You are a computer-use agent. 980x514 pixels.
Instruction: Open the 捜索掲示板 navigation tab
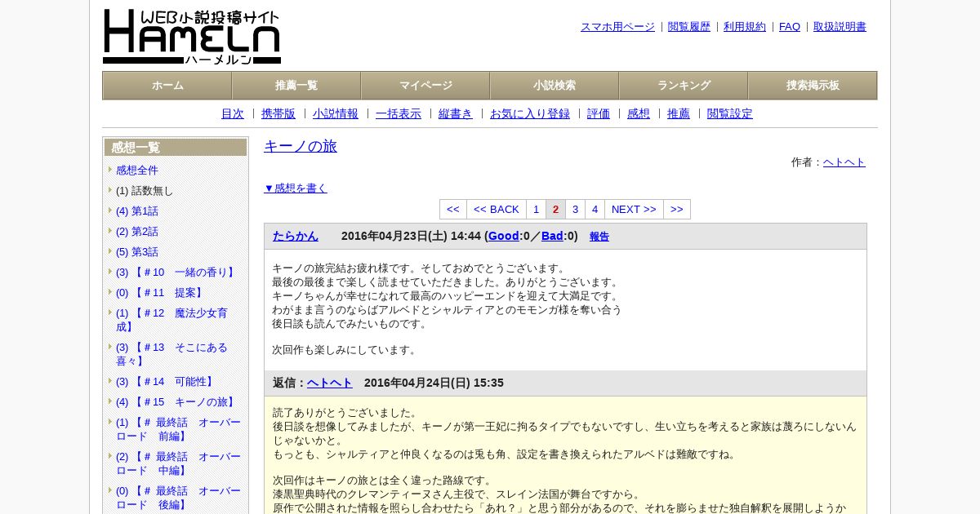coord(813,86)
